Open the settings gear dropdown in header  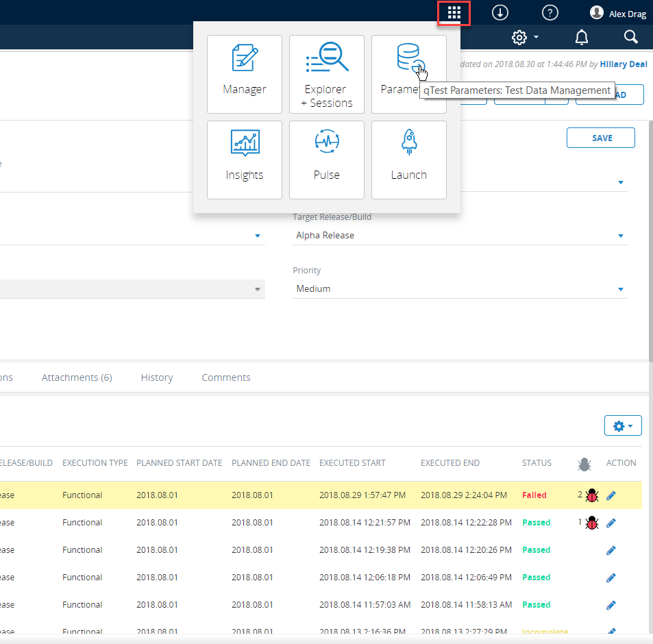(525, 37)
